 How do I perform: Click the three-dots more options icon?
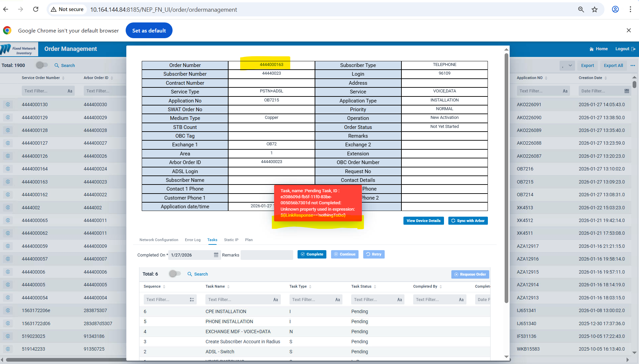pos(633,66)
